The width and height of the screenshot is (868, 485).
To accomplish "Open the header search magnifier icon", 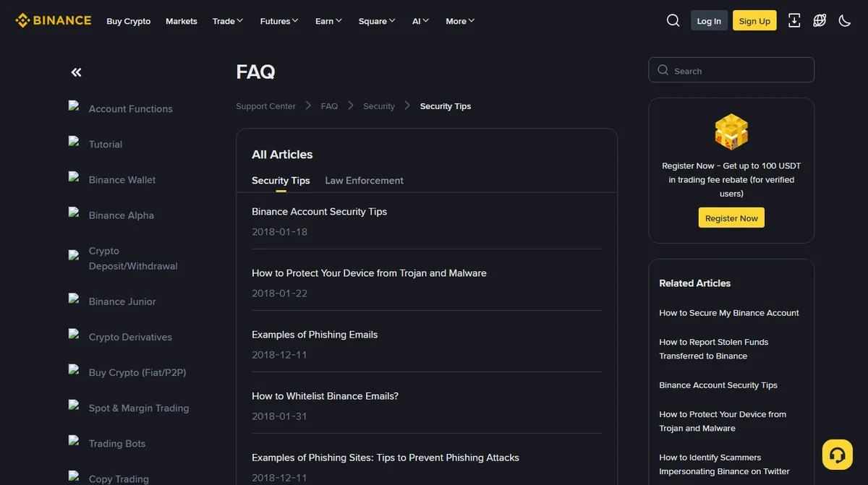I will 673,20.
